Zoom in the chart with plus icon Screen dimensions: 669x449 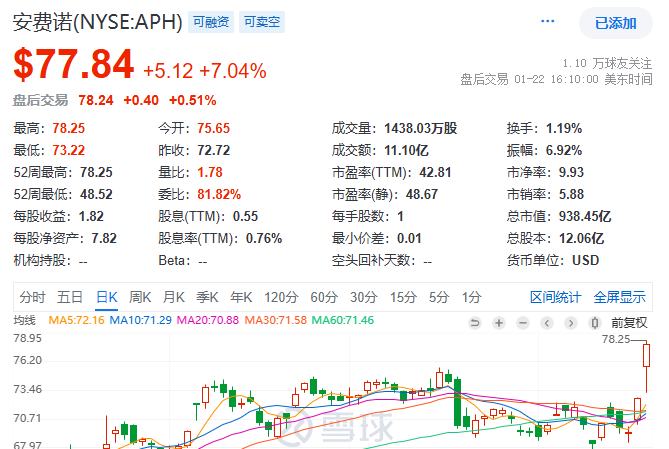tap(499, 323)
